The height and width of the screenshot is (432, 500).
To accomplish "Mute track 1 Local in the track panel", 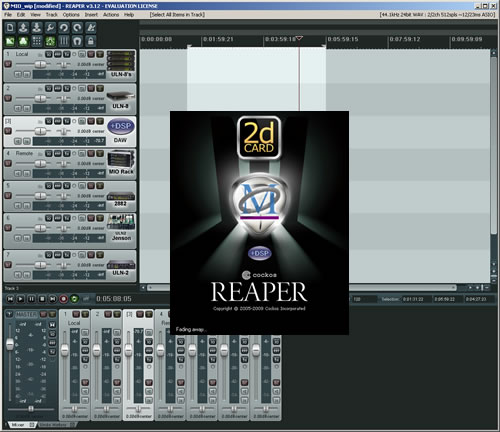I will 91,54.
